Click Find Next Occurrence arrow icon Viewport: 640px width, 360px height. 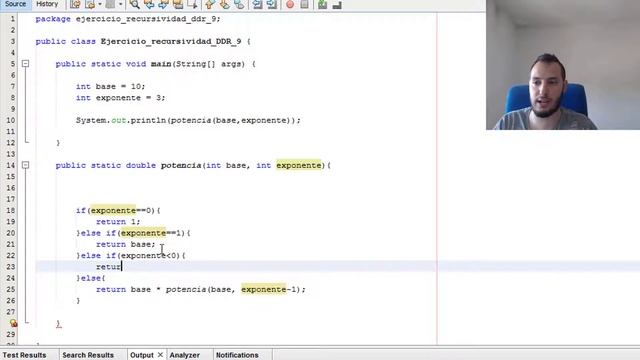point(163,4)
